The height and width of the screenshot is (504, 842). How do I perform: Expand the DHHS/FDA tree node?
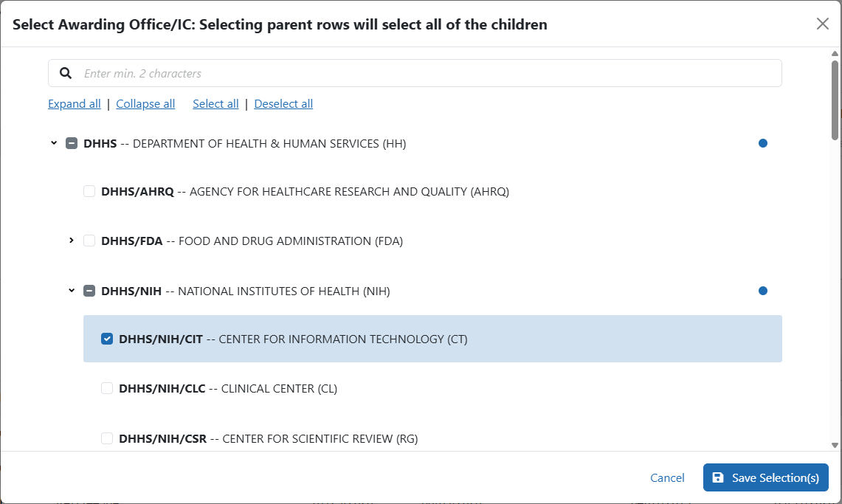72,241
